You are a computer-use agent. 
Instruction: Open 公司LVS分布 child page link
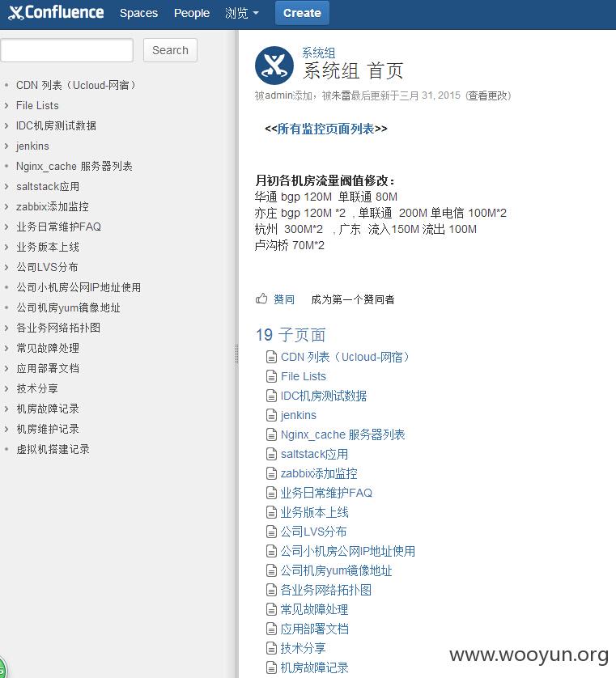click(313, 532)
